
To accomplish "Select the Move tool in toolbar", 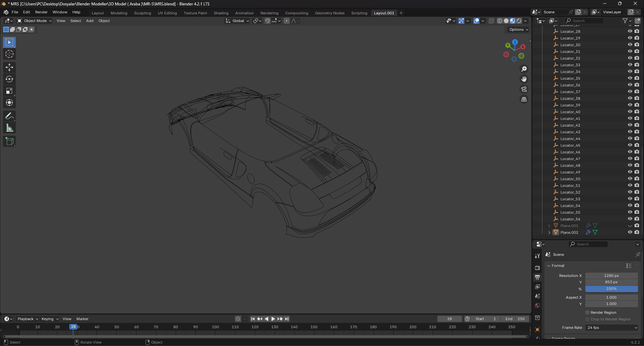I will pyautogui.click(x=9, y=67).
